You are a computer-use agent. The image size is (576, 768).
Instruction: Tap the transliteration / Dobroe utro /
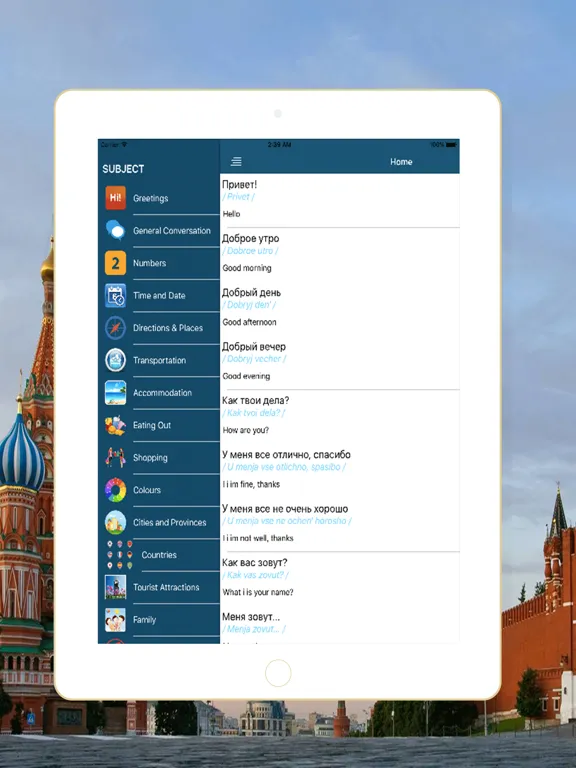pos(250,251)
